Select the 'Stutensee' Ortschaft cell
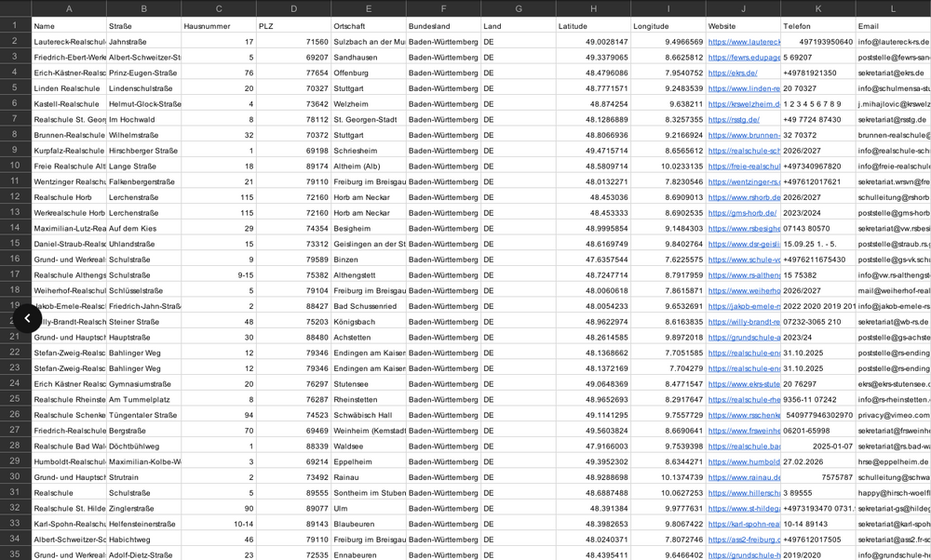This screenshot has width=931, height=560. tap(369, 384)
